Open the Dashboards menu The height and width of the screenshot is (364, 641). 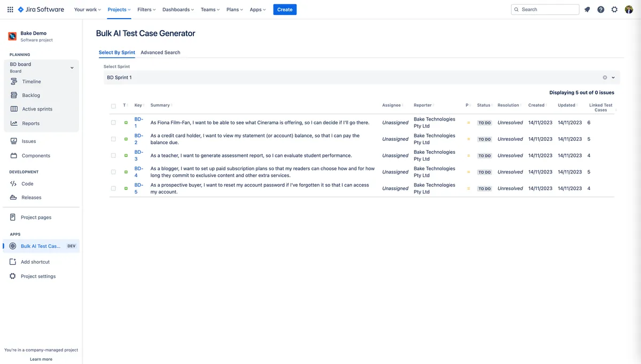[177, 9]
